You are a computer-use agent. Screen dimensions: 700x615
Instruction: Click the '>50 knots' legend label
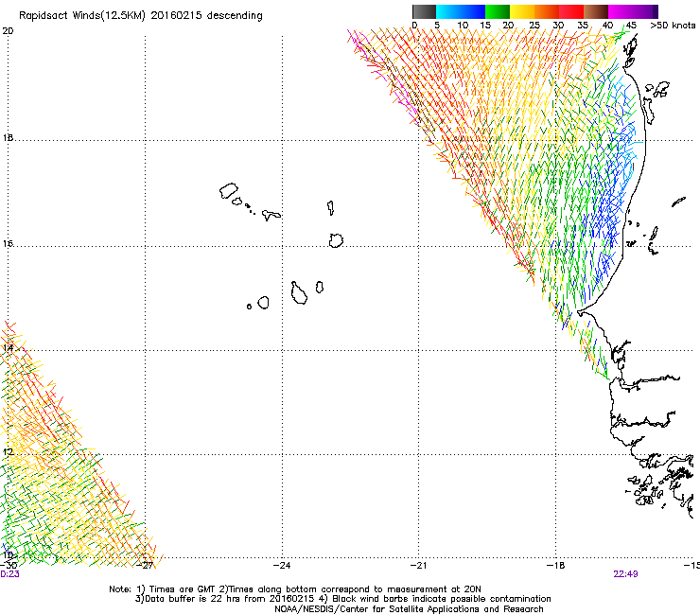pos(673,25)
